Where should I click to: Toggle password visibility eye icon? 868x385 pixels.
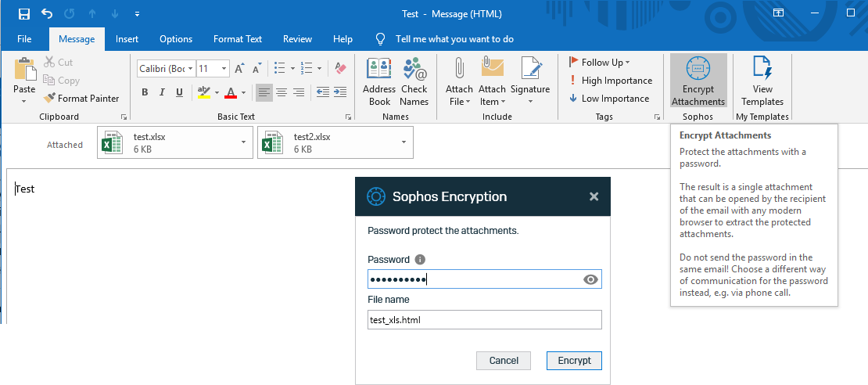[591, 279]
